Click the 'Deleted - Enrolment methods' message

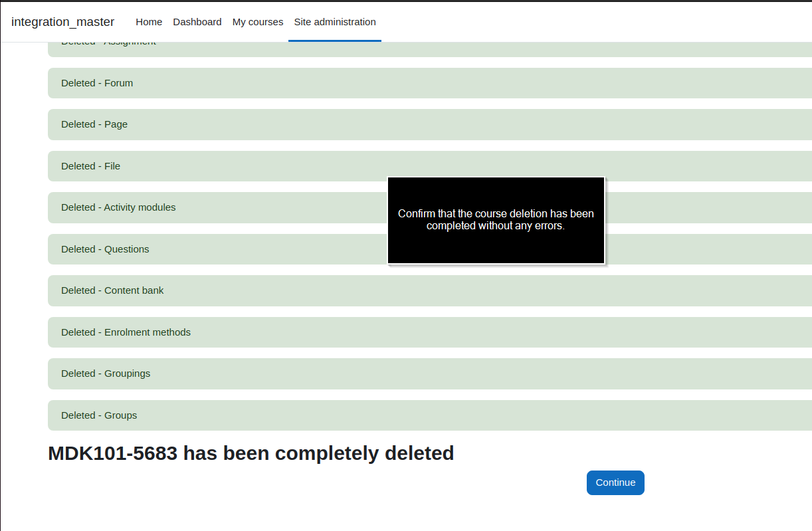pos(430,332)
